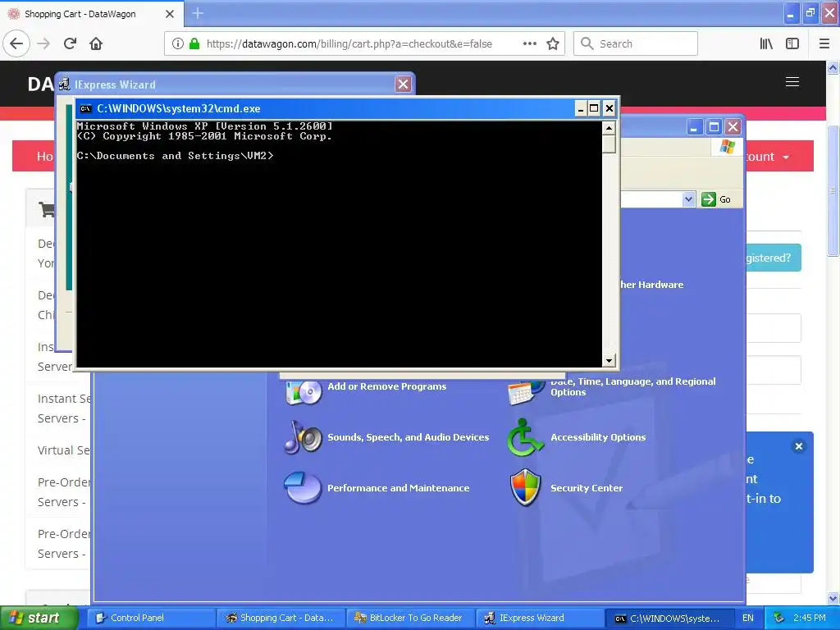Open page actions three-dot menu
This screenshot has height=630, width=840.
click(530, 43)
